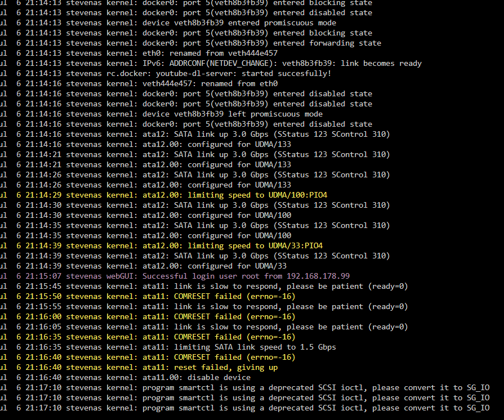
Task: Click the 21:14:16 'configured for UDMA/133' line
Action: [x=146, y=144]
